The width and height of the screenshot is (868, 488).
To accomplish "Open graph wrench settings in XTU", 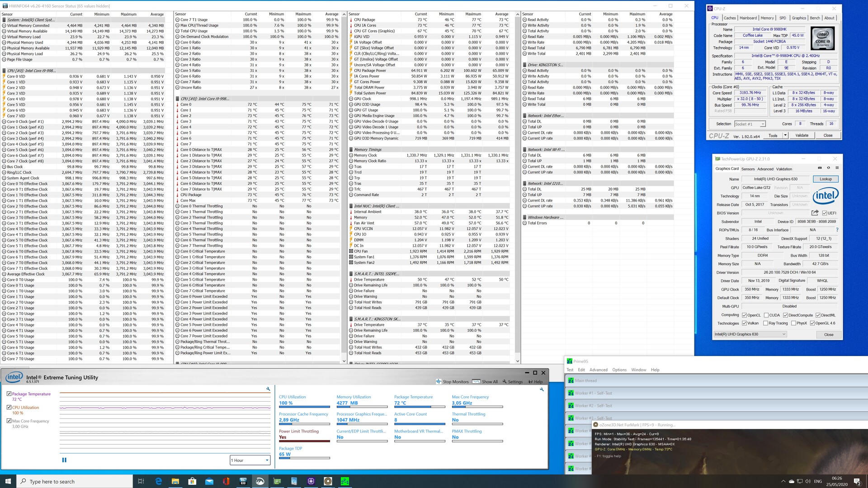I will click(268, 389).
